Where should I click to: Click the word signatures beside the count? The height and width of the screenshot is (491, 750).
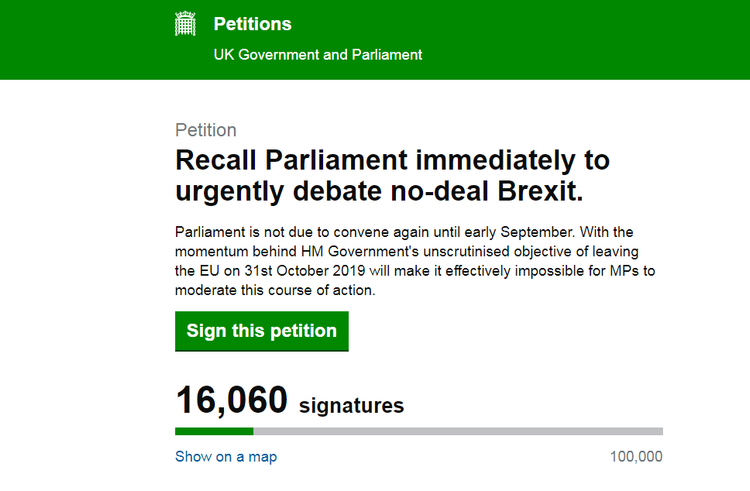pyautogui.click(x=352, y=405)
